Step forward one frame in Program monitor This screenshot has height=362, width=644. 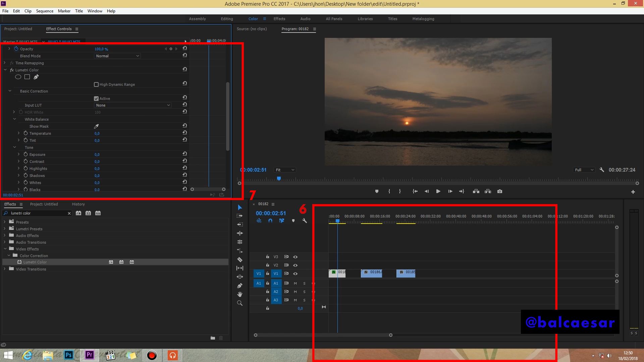(x=450, y=191)
